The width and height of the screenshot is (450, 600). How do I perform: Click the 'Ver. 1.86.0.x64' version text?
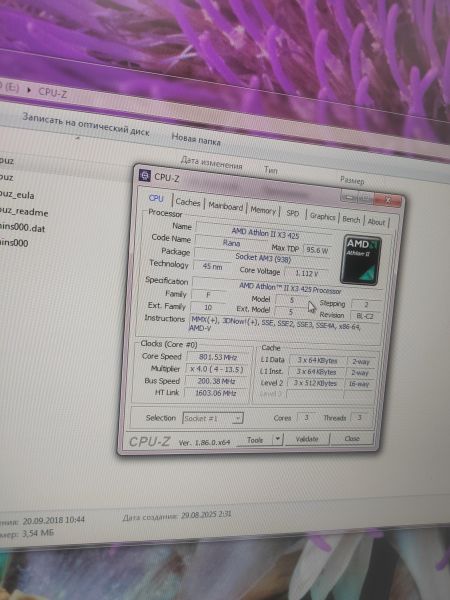point(204,443)
